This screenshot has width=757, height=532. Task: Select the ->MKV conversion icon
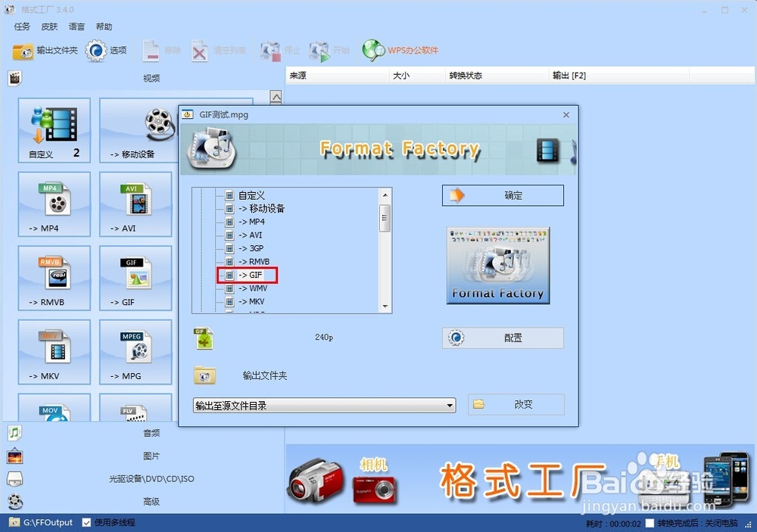point(54,352)
